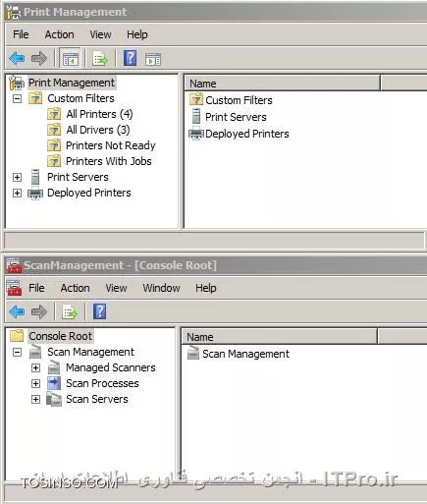
Task: Toggle Show/Hide Action Pane in Print Management
Action: 153,59
